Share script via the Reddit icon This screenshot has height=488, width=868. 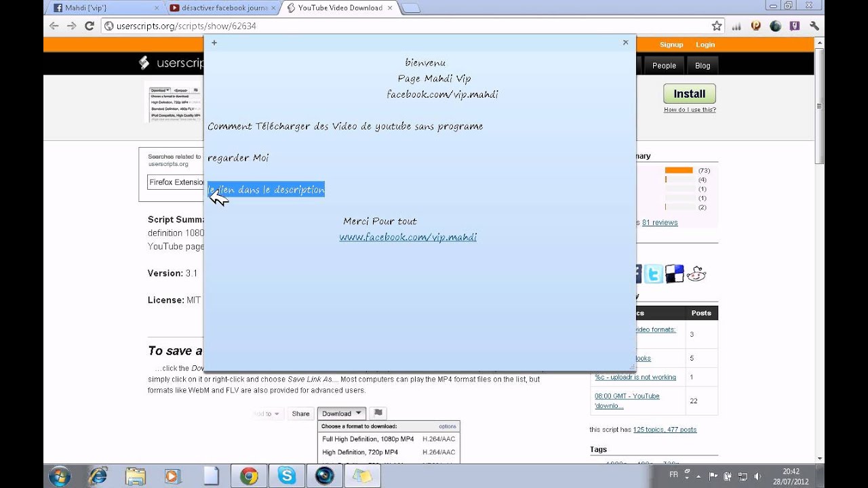696,274
